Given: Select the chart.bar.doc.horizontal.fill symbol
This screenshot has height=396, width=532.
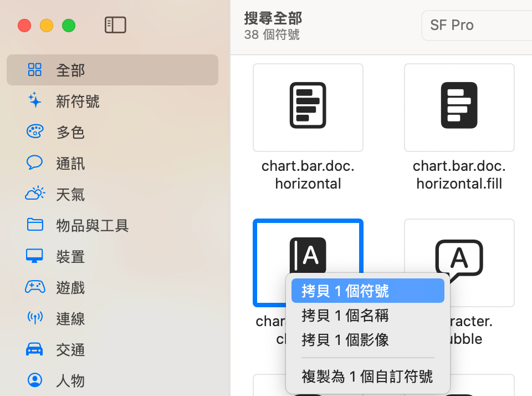Looking at the screenshot, I should [459, 108].
